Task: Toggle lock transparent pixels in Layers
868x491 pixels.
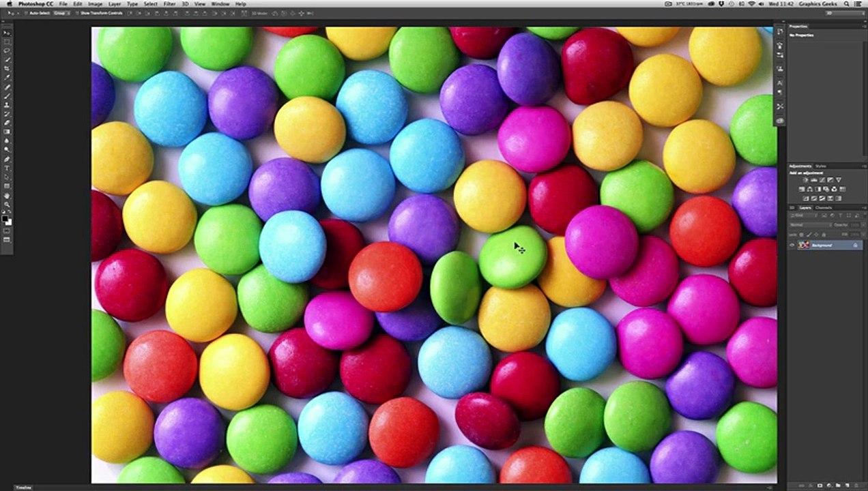Action: click(x=801, y=235)
